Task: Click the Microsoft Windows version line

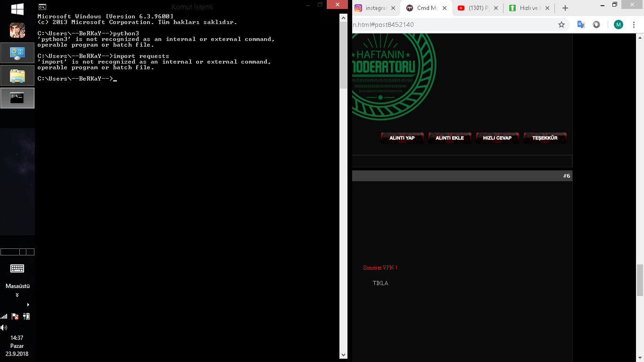Action: [106, 16]
